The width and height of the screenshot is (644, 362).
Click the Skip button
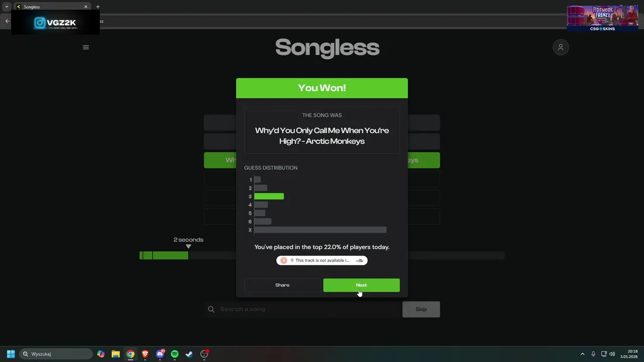[x=421, y=309]
